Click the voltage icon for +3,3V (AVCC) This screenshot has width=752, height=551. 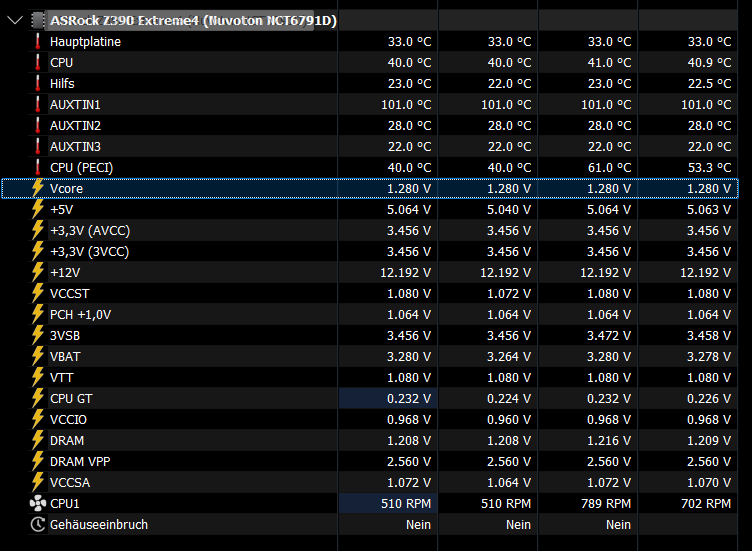coord(38,230)
